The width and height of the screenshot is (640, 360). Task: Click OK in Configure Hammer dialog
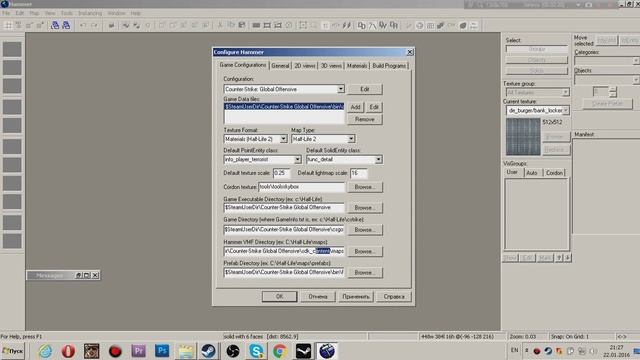coord(280,297)
